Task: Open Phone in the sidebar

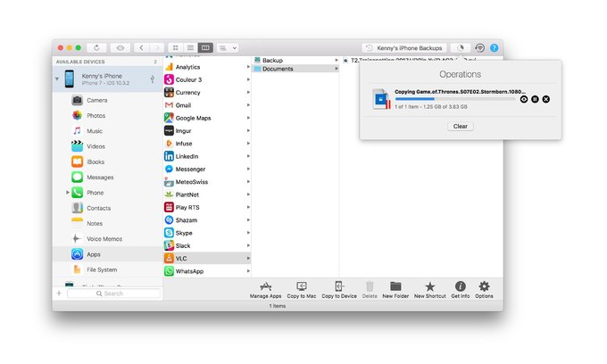Action: pyautogui.click(x=95, y=193)
